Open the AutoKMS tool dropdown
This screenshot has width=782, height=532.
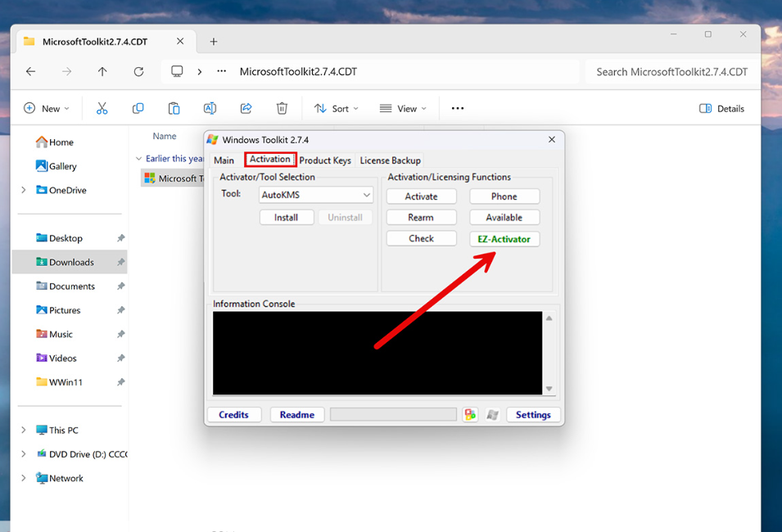[x=366, y=195]
